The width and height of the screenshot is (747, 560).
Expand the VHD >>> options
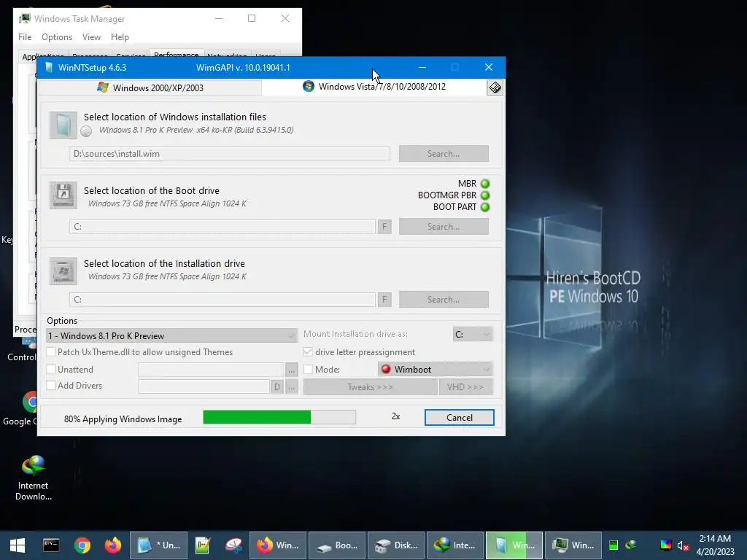(x=465, y=386)
